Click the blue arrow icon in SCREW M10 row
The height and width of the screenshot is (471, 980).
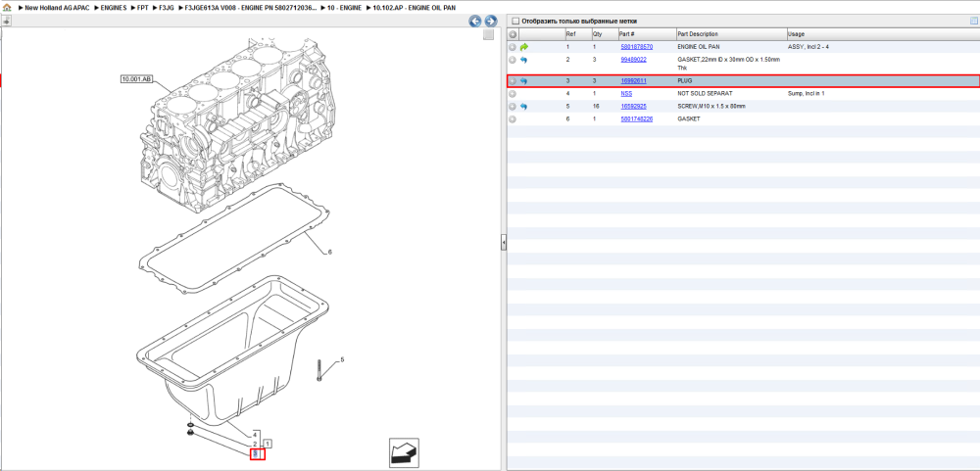point(523,106)
